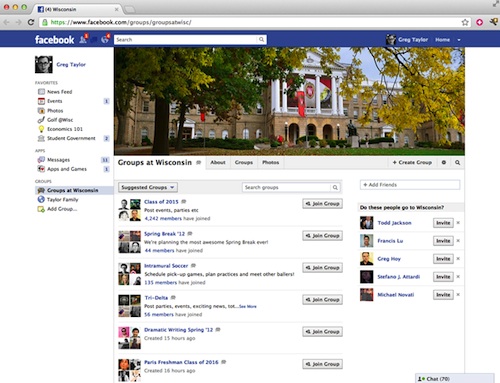Focus Search groups field
The height and width of the screenshot is (383, 500).
point(286,187)
